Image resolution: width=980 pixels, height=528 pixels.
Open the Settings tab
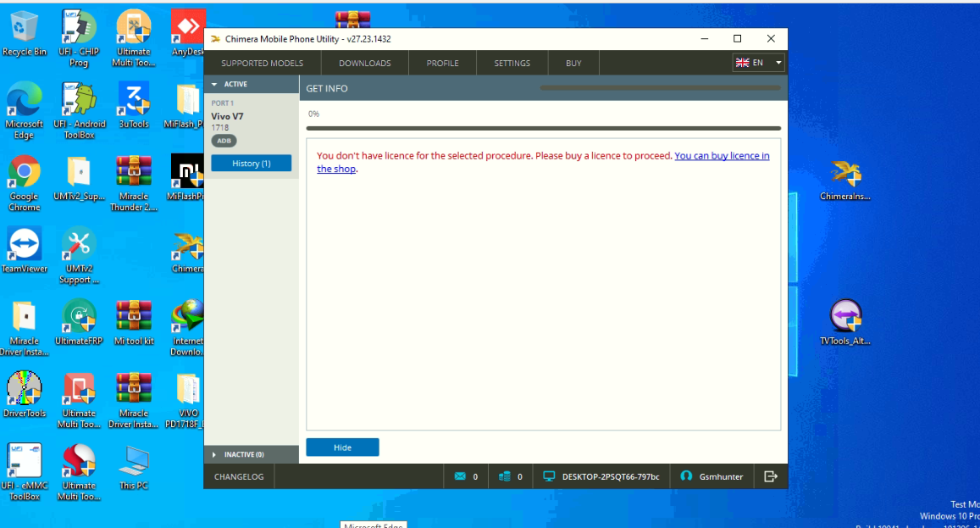pos(512,64)
